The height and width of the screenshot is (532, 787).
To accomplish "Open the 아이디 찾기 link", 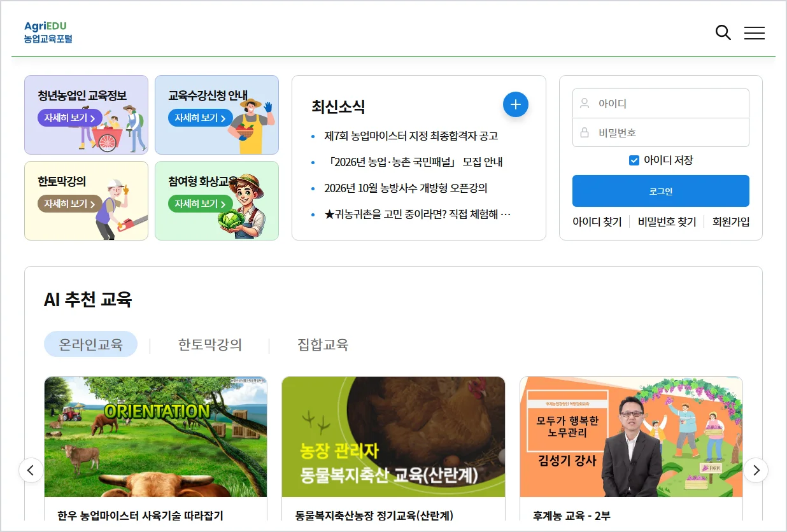I will pyautogui.click(x=597, y=222).
